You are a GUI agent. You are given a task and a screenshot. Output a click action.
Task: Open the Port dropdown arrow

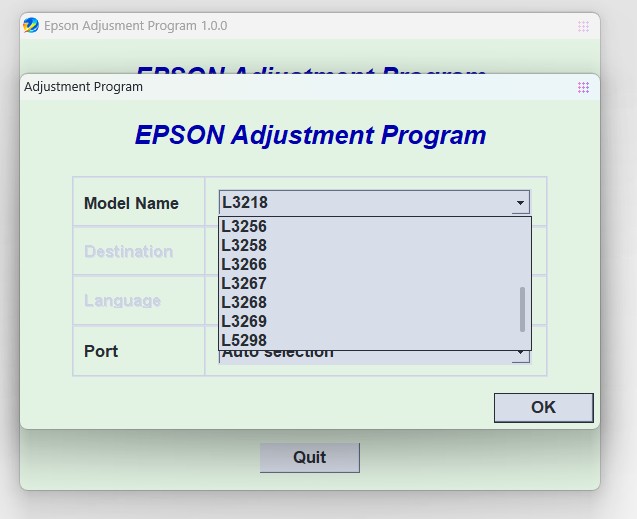coord(520,355)
